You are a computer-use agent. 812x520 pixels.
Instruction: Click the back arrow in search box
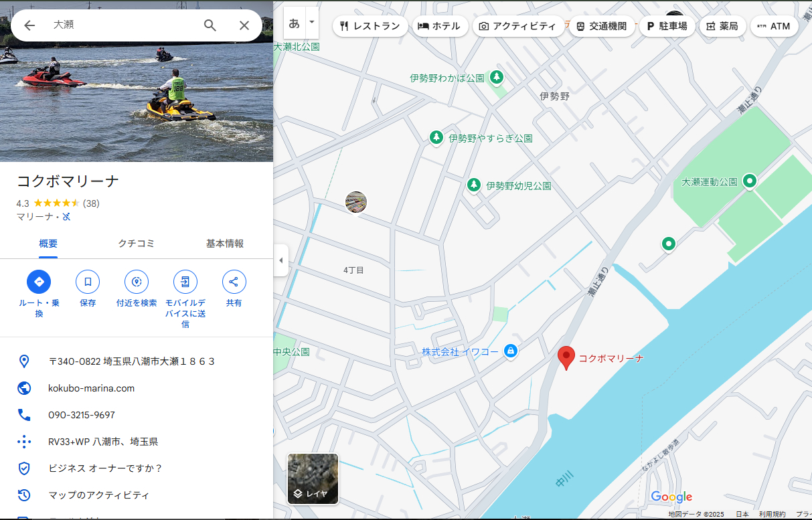29,25
